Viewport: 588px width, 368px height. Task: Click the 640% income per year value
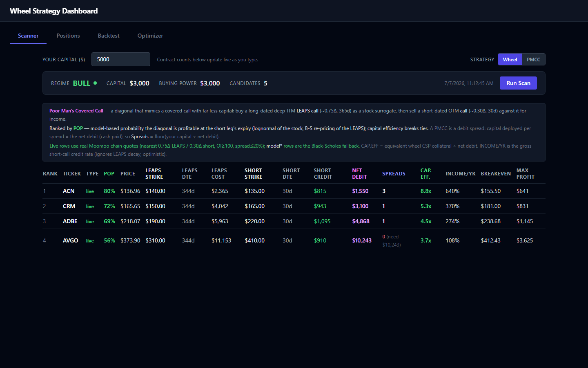click(452, 191)
